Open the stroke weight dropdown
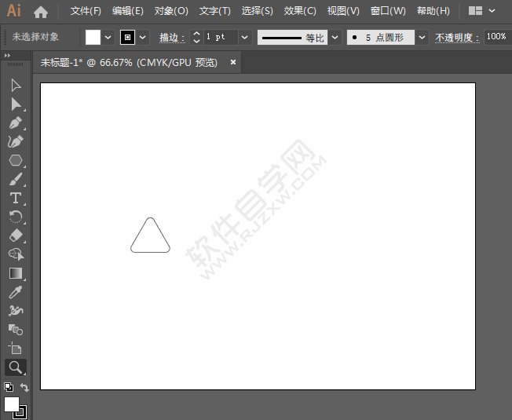This screenshot has width=512, height=420. click(244, 37)
